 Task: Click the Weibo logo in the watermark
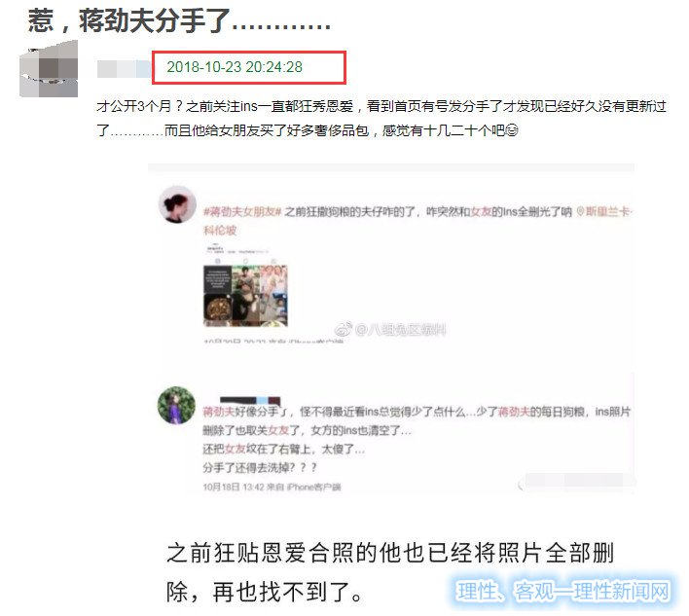tap(344, 329)
